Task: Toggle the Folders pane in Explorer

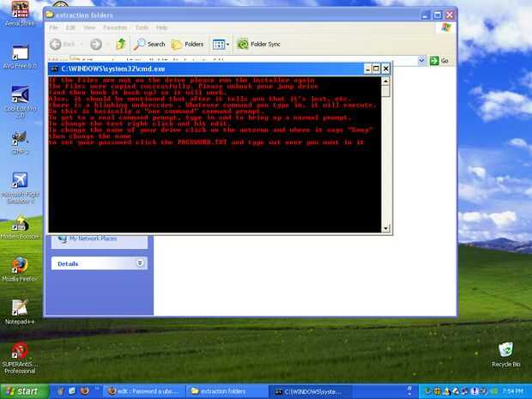Action: coord(188,44)
